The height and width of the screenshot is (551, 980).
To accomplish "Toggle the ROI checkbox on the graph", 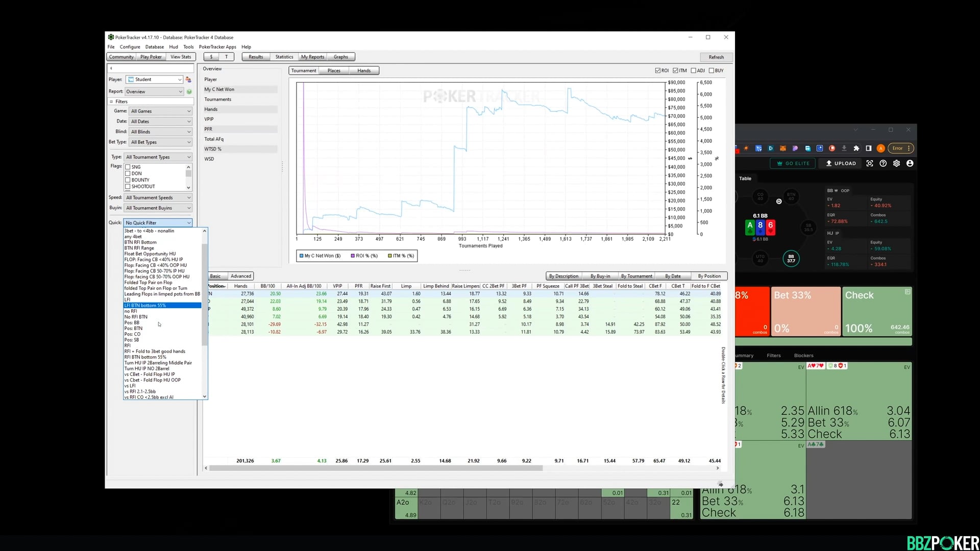I will 658,71.
